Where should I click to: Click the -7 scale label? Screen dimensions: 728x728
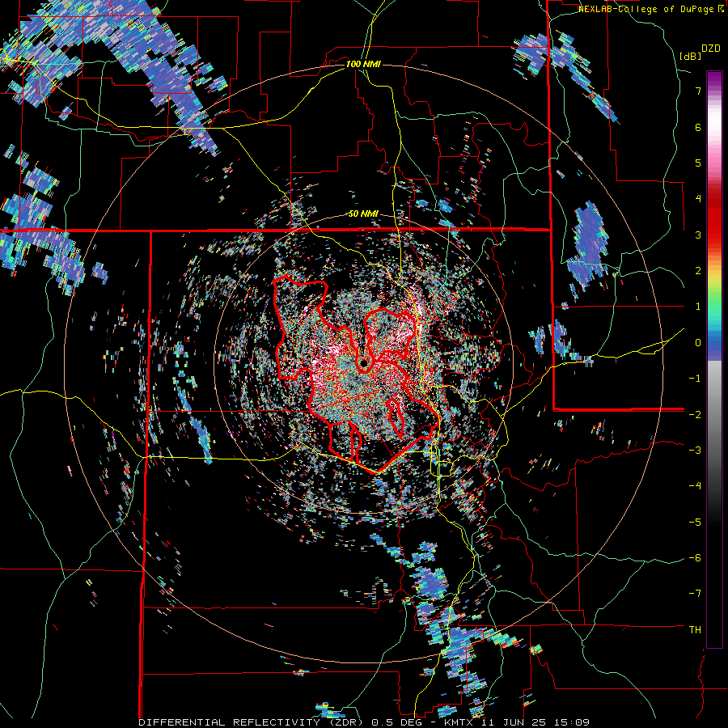[x=695, y=594]
